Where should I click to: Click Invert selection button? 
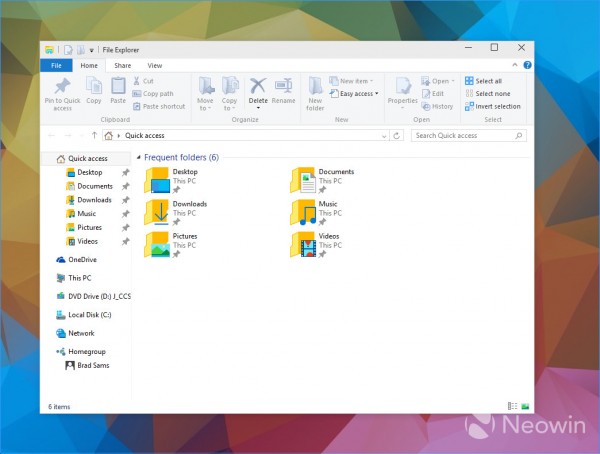(492, 106)
